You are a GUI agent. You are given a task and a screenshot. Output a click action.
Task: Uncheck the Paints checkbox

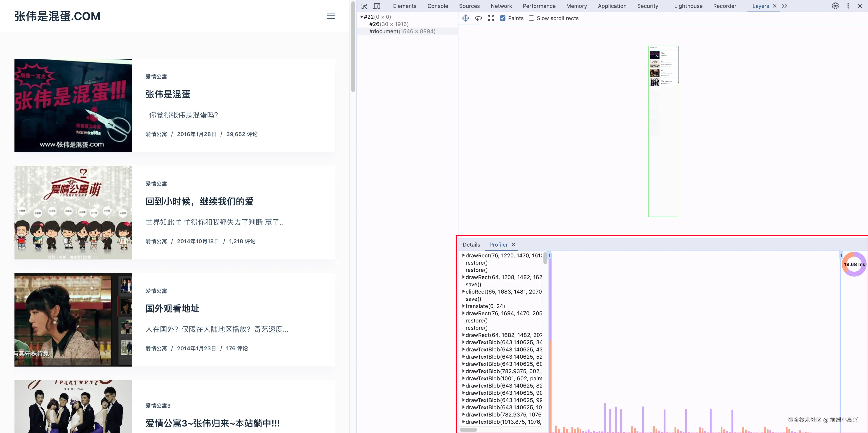pos(502,18)
